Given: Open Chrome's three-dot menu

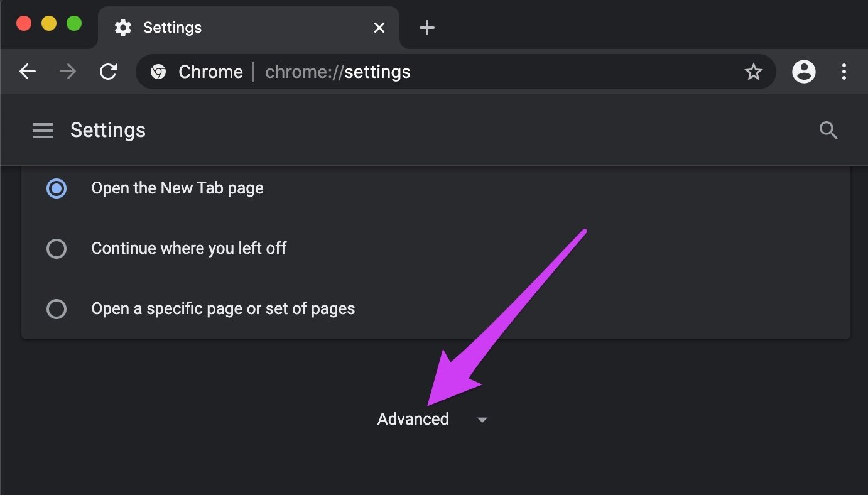Looking at the screenshot, I should tap(844, 72).
